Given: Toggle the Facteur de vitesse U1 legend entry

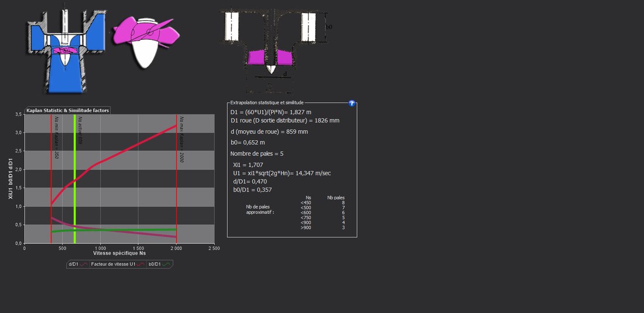Looking at the screenshot, I should click(118, 264).
